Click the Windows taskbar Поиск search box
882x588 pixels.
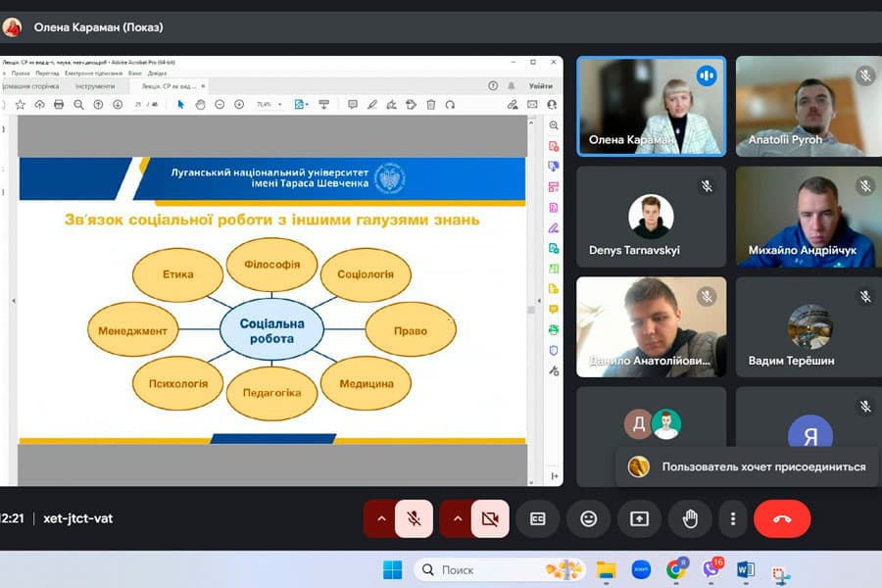[x=490, y=569]
